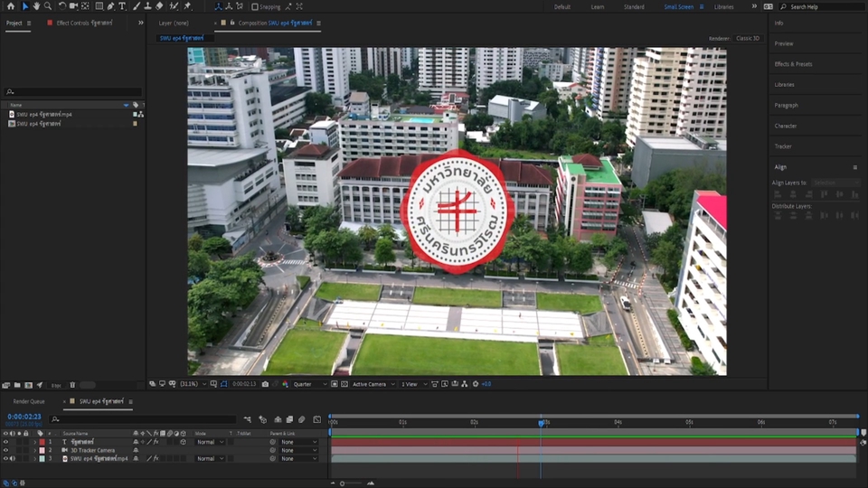Open the Preview panel
This screenshot has height=488, width=868.
pyautogui.click(x=784, y=43)
